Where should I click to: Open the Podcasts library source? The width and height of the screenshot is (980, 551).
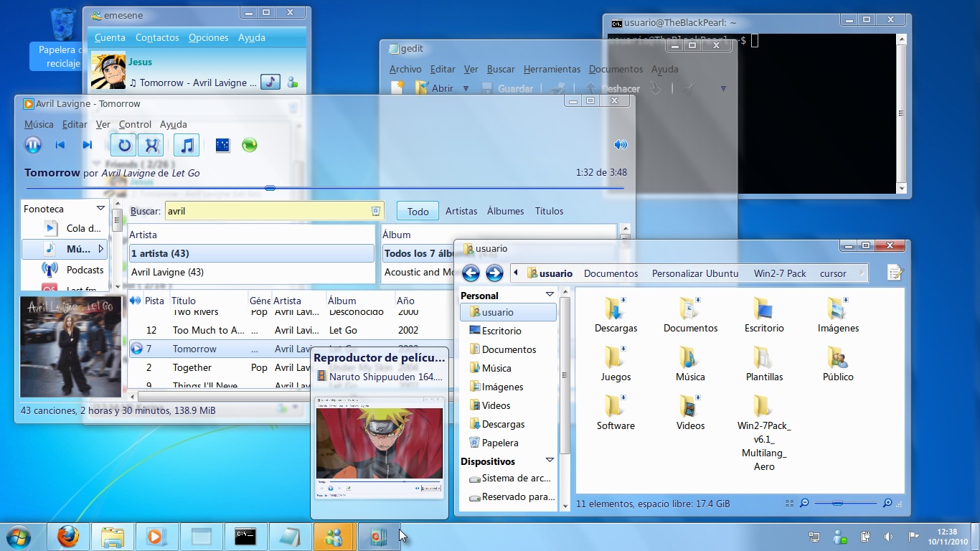(85, 270)
